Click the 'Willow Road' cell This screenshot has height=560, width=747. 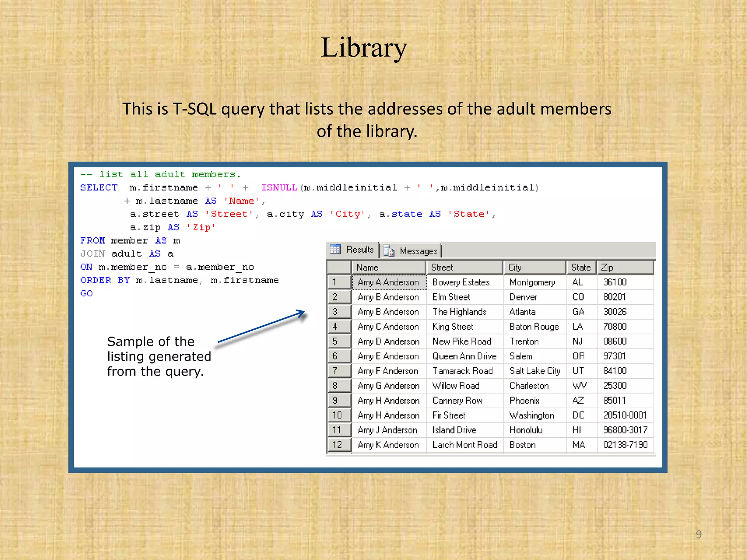point(465,386)
